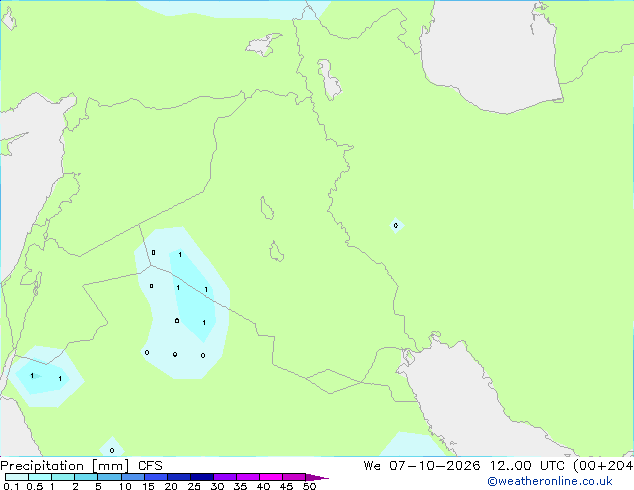Select the 1 mm legend color swatch
This screenshot has width=634, height=490.
point(63,477)
